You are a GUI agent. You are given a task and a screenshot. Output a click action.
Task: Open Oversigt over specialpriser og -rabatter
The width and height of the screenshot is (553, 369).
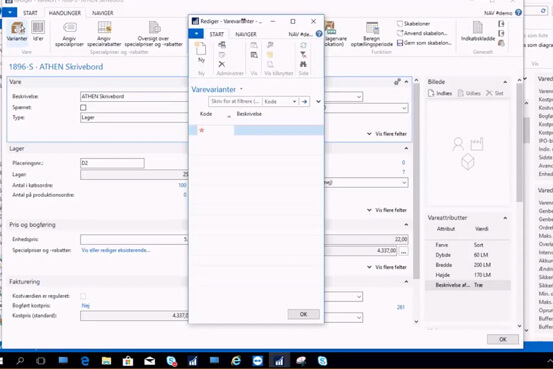tap(154, 34)
